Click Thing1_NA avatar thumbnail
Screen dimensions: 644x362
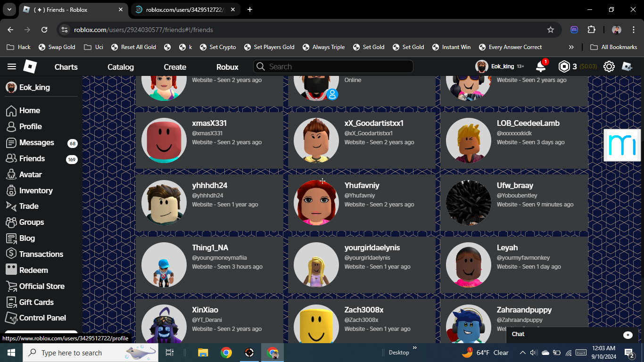pos(164,265)
